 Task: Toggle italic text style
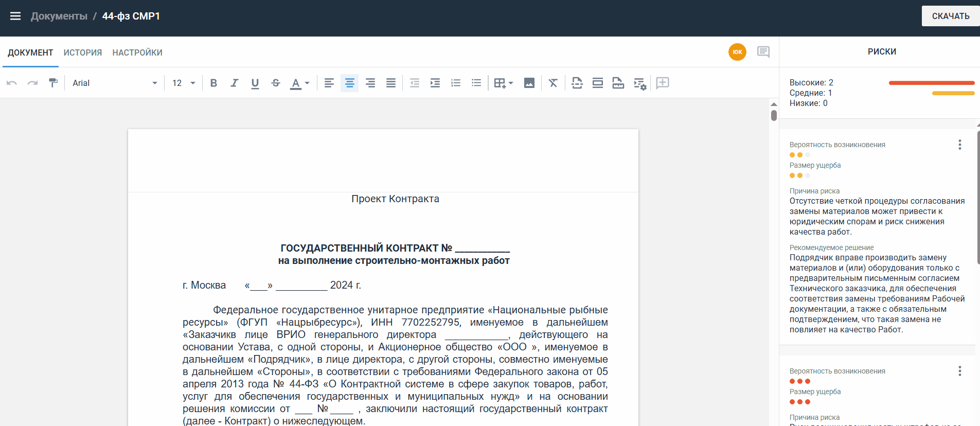pyautogui.click(x=235, y=83)
